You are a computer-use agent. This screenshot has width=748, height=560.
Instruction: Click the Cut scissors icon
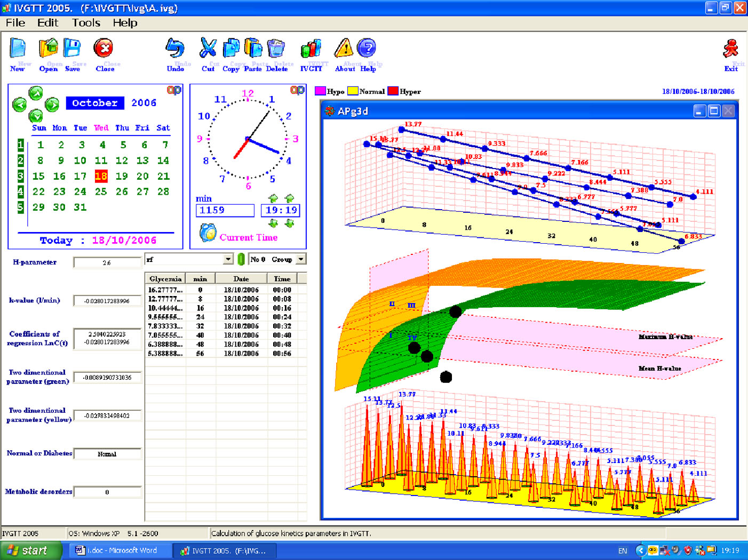[x=208, y=50]
